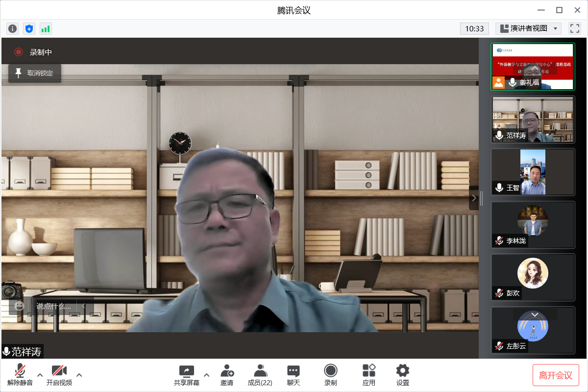The width and height of the screenshot is (588, 392).
Task: Open the 演讲者视图 view dropdown
Action: (x=528, y=28)
